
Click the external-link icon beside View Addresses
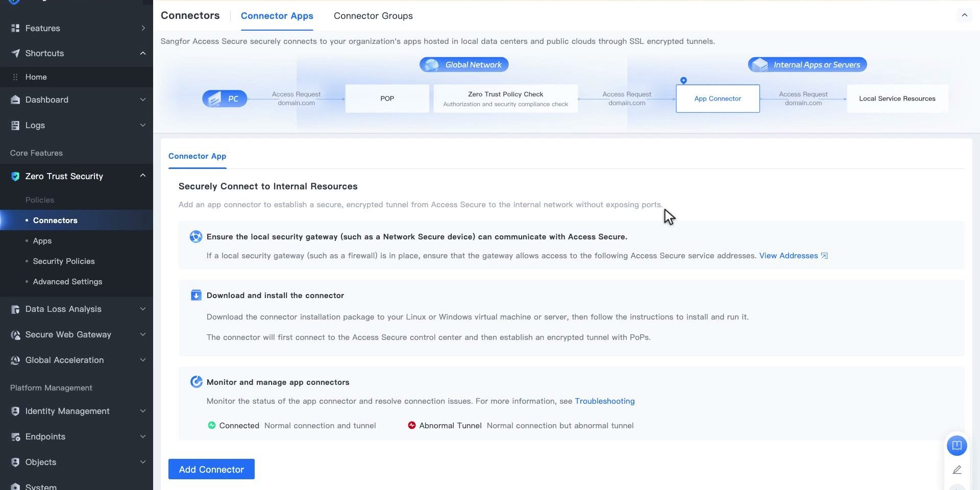(x=824, y=256)
